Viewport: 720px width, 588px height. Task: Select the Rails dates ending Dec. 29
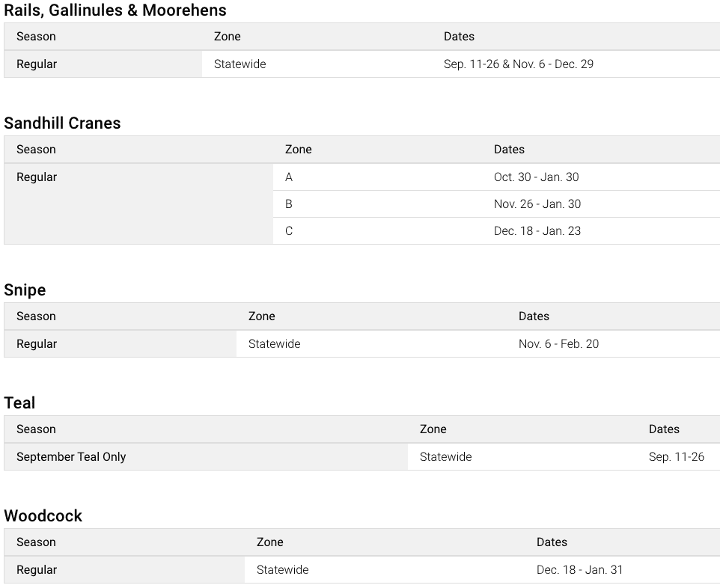coord(518,64)
